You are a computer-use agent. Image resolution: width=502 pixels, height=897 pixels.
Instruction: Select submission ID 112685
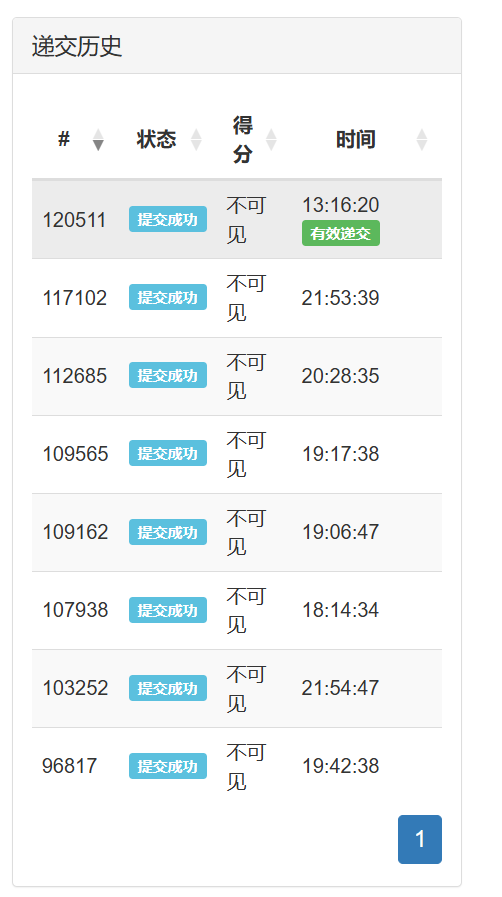tap(75, 376)
